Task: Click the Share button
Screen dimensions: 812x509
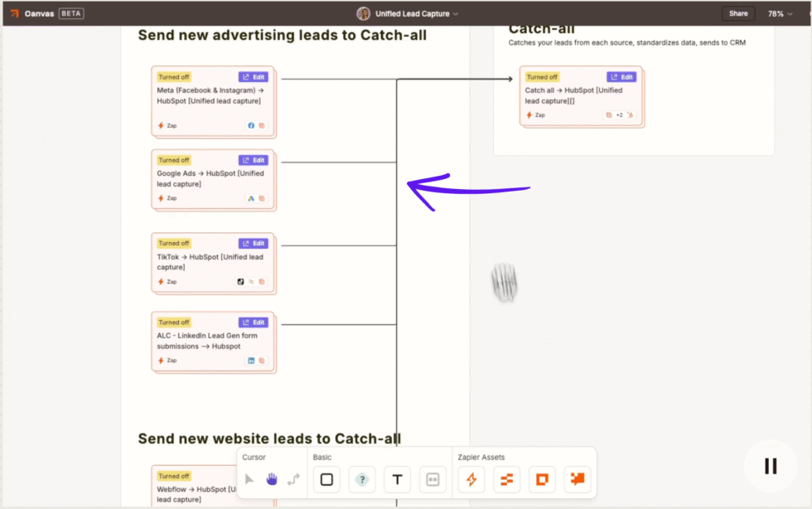Action: [x=738, y=13]
